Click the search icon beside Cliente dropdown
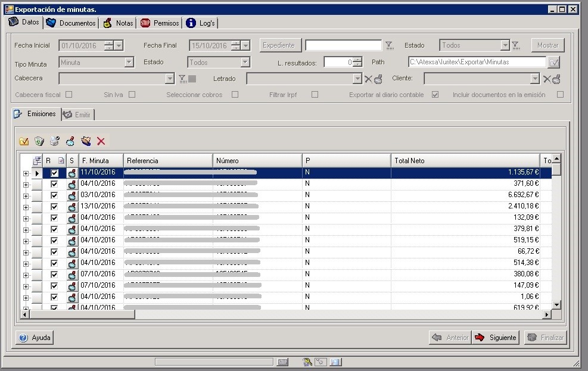Image resolution: width=588 pixels, height=371 pixels. point(556,79)
